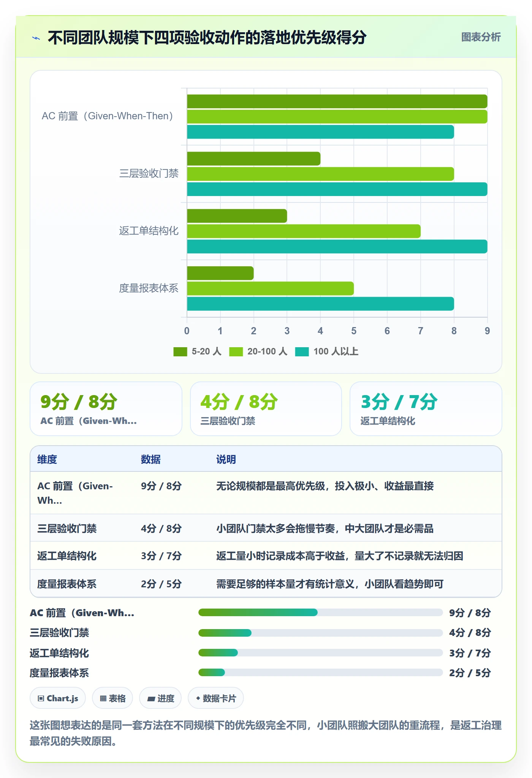The height and width of the screenshot is (778, 532).
Task: Click the 度量报表体系 progress bar
Action: 320,672
